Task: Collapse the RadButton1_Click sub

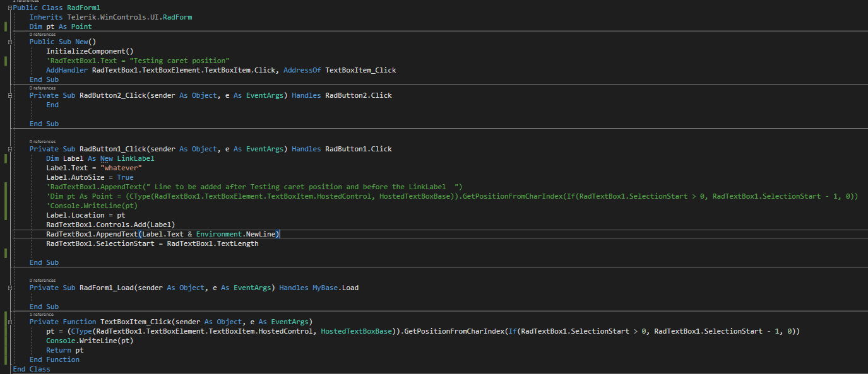Action: [9, 149]
